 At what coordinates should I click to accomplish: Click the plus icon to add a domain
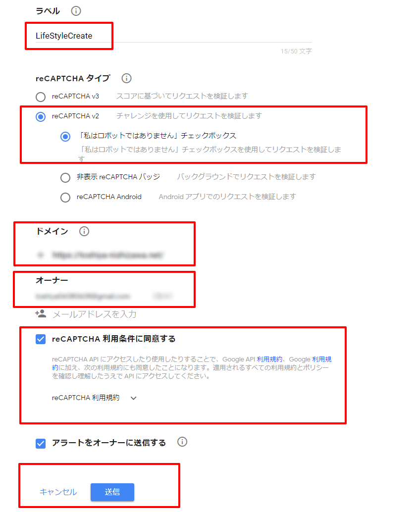[41, 255]
